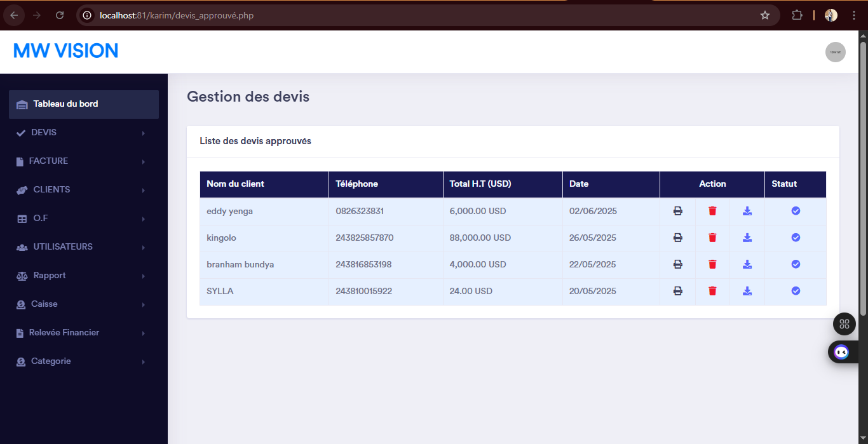Click the user avatar in header
868x444 pixels.
point(835,52)
